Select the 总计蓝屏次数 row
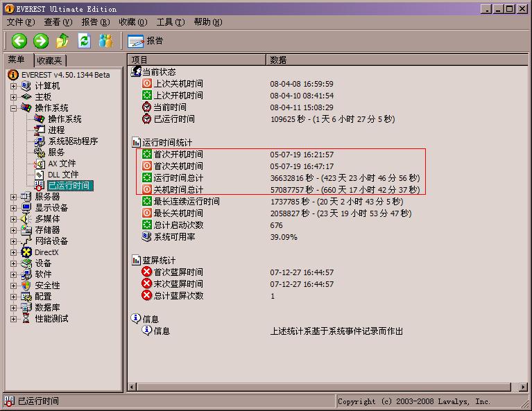532x411 pixels. (x=208, y=296)
